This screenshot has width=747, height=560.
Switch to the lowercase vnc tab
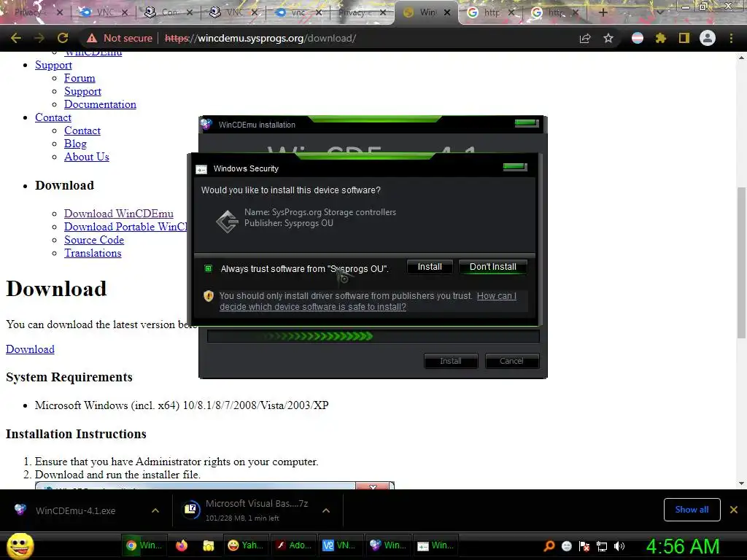297,12
